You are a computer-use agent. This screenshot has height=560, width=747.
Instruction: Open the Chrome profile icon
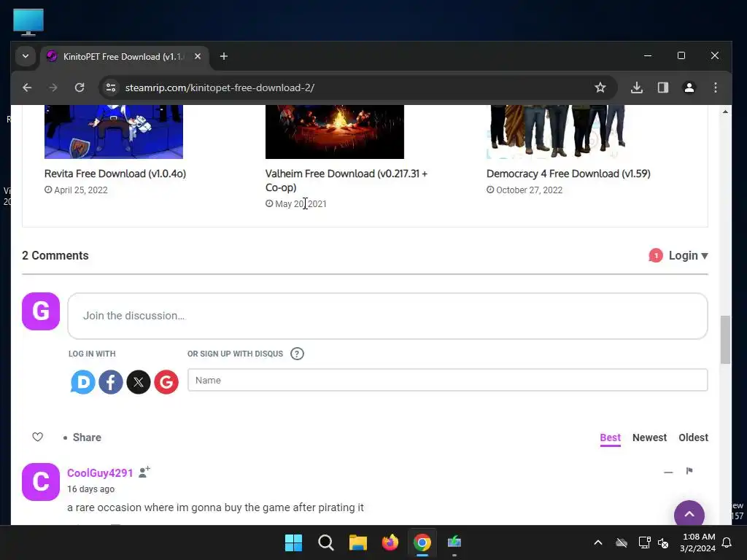coord(689,87)
